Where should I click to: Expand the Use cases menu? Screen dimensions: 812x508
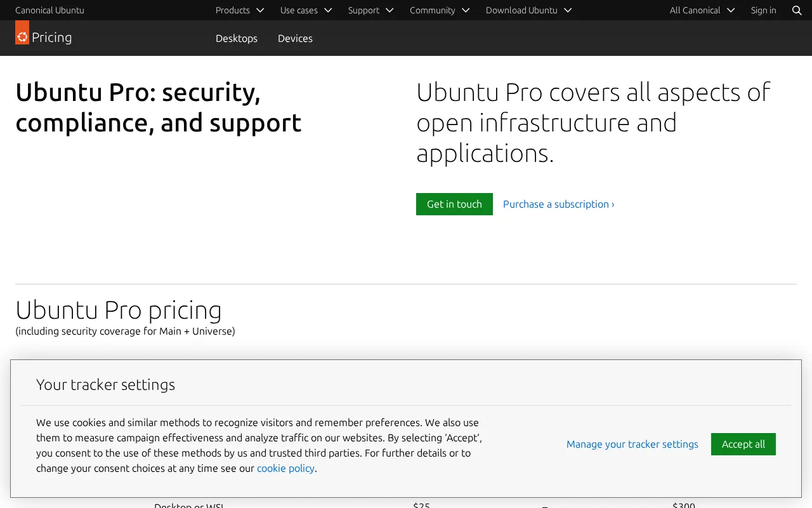(306, 10)
